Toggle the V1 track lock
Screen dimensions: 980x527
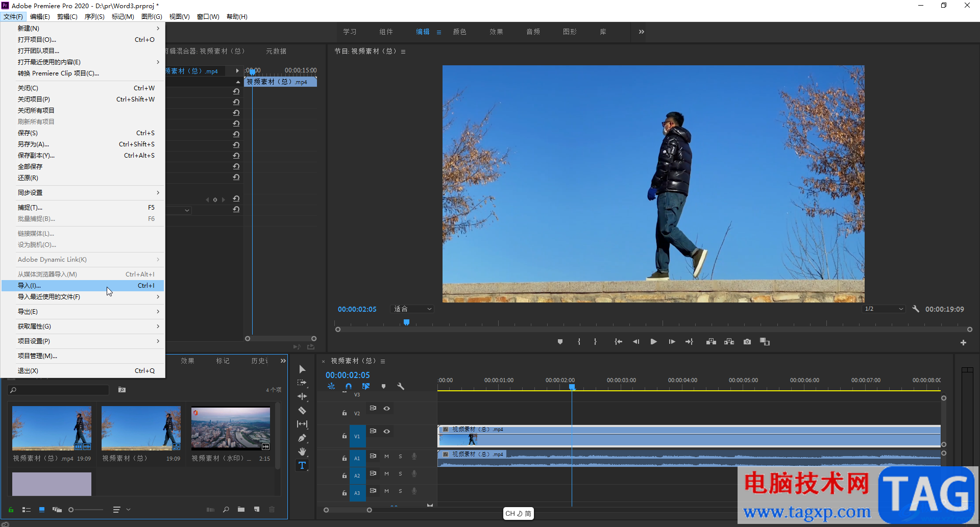click(x=344, y=436)
